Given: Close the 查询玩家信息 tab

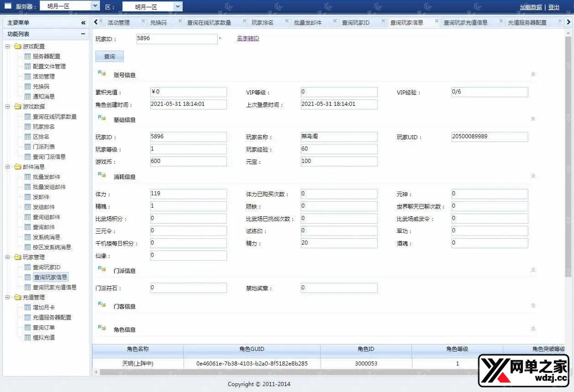Looking at the screenshot, I should [436, 21].
